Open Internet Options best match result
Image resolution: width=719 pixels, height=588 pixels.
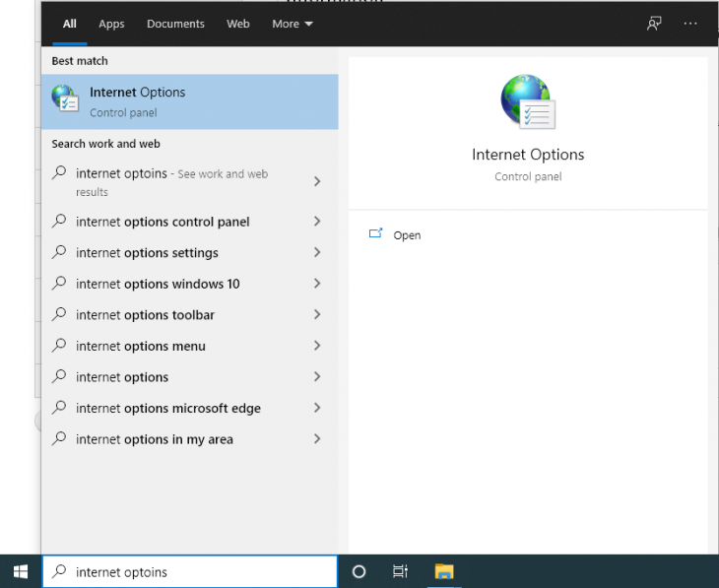tap(190, 101)
